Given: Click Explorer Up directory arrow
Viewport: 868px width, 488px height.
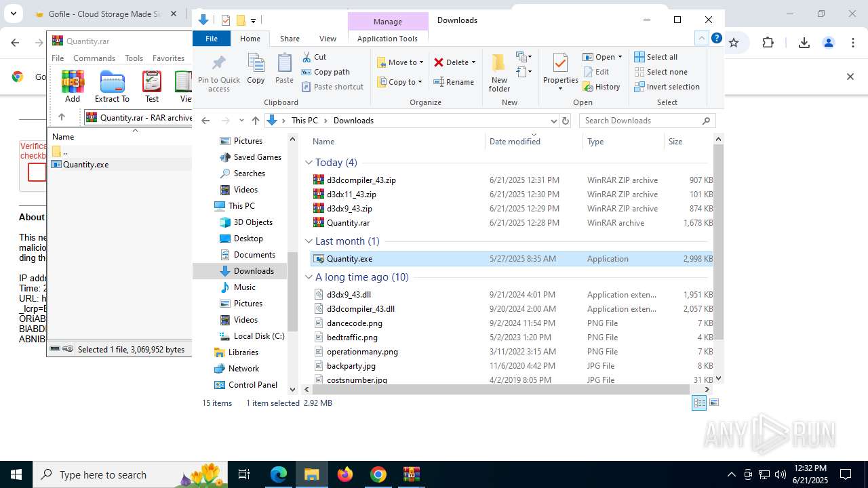Looking at the screenshot, I should click(255, 121).
